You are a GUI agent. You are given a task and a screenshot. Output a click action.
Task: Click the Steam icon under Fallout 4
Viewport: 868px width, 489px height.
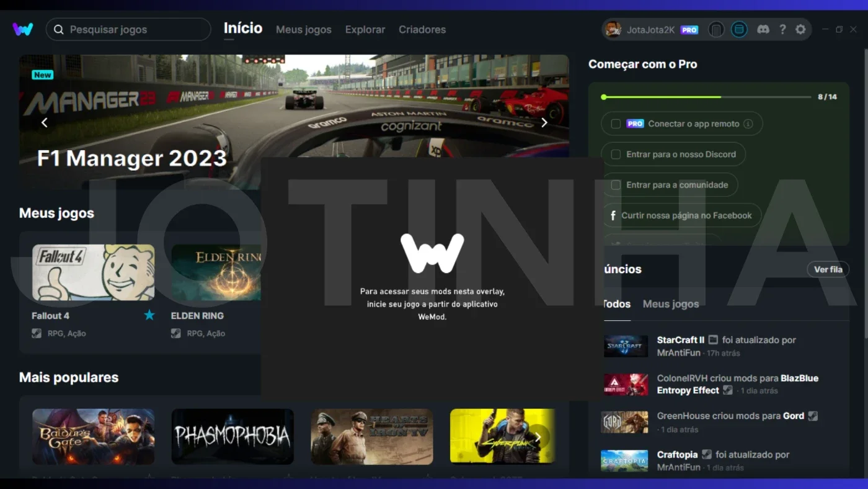[37, 333]
